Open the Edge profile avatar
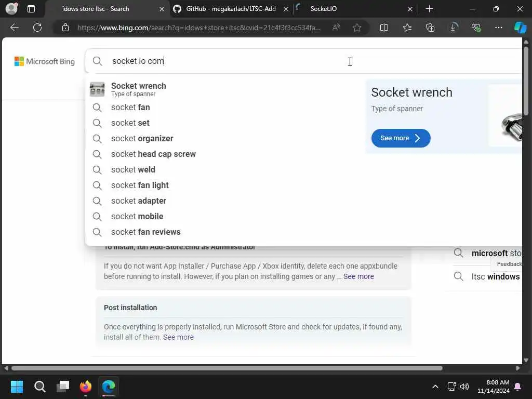 pos(11,8)
